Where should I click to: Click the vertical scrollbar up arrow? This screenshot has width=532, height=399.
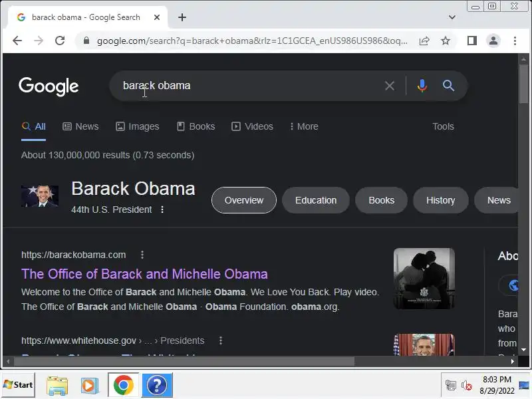(x=523, y=59)
